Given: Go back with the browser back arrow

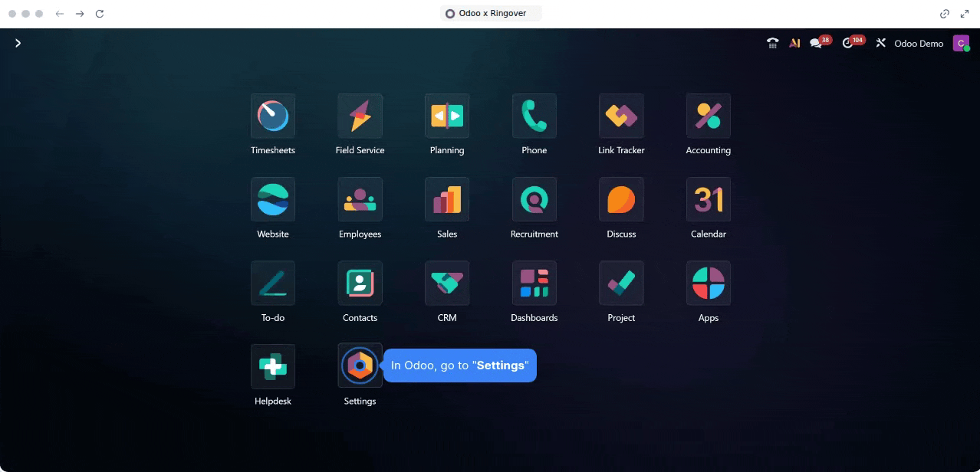Looking at the screenshot, I should point(59,14).
